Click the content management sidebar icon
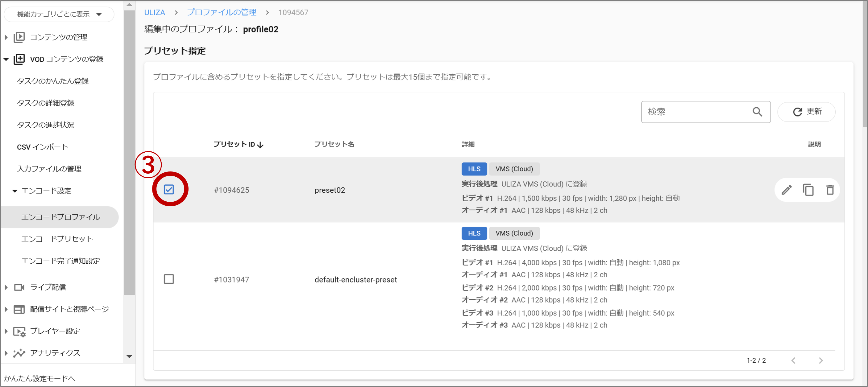The height and width of the screenshot is (387, 868). (x=19, y=37)
